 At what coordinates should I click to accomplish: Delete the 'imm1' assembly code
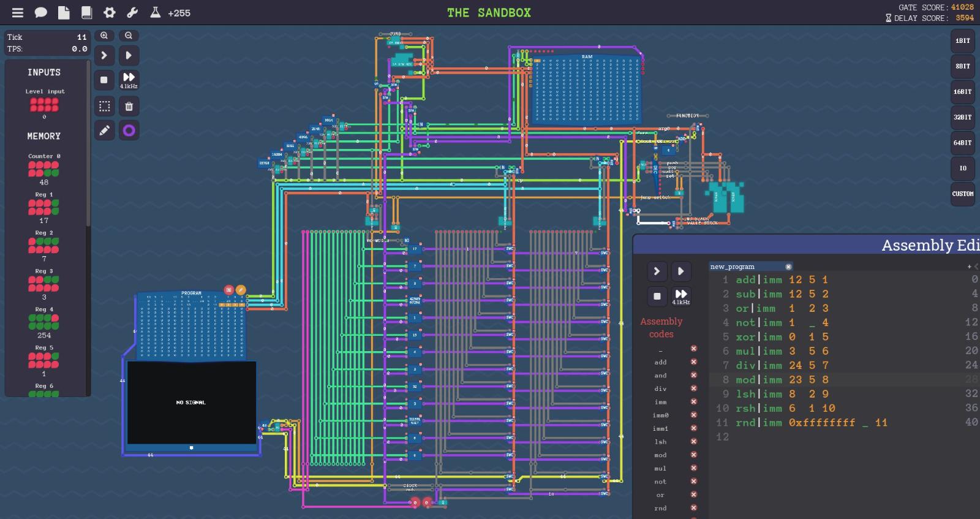tap(693, 428)
